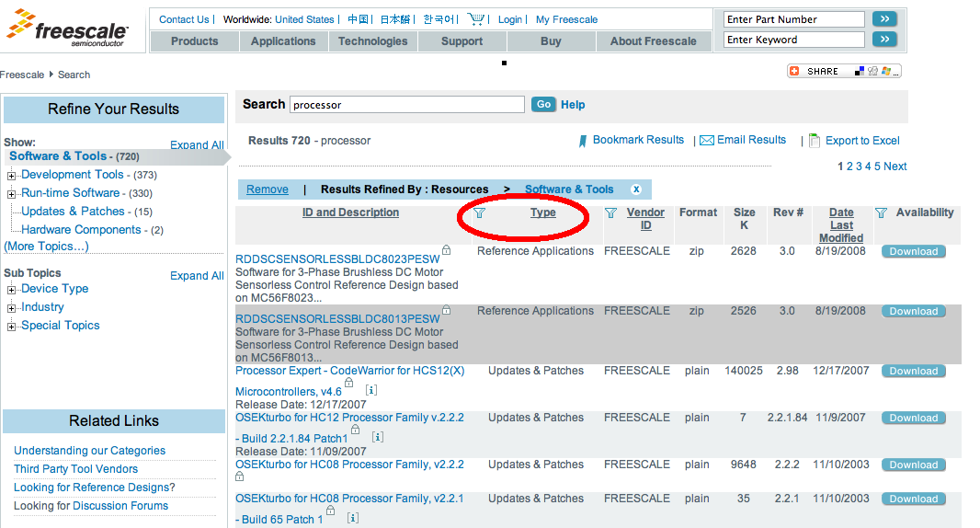Screen dimensions: 980x528
Task: Expand the Special Topics sub topic
Action: 11,327
